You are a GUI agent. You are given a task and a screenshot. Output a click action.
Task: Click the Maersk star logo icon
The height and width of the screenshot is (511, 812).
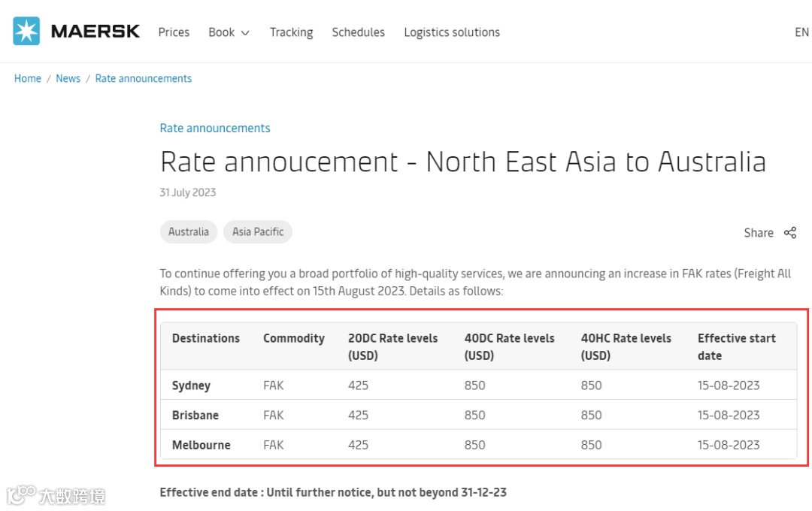click(26, 32)
